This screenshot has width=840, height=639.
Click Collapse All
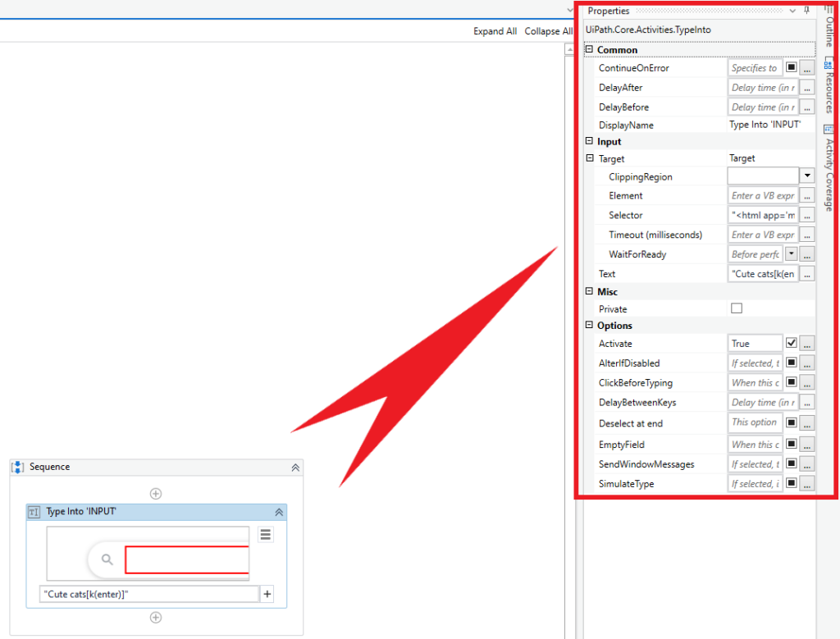click(548, 30)
